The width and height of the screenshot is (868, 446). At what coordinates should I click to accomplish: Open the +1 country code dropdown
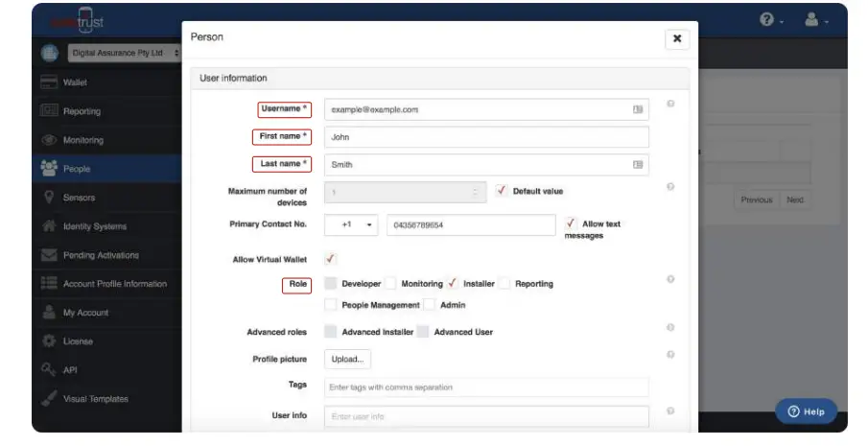pyautogui.click(x=354, y=224)
